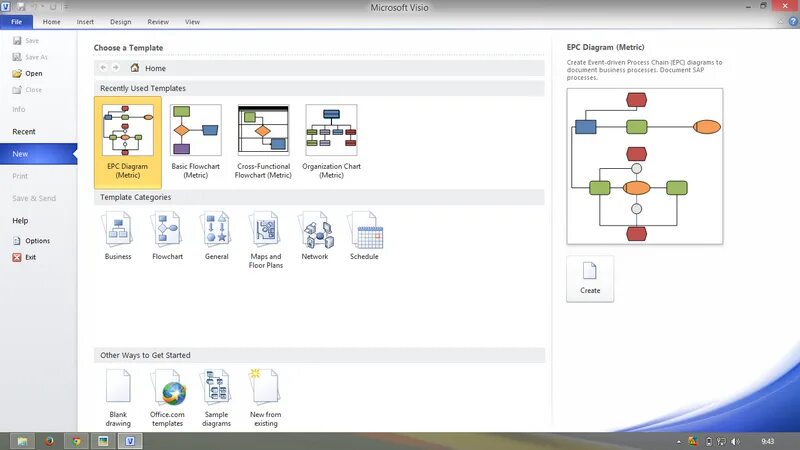Click the quick access Save icon
This screenshot has width=800, height=450.
pyautogui.click(x=21, y=7)
